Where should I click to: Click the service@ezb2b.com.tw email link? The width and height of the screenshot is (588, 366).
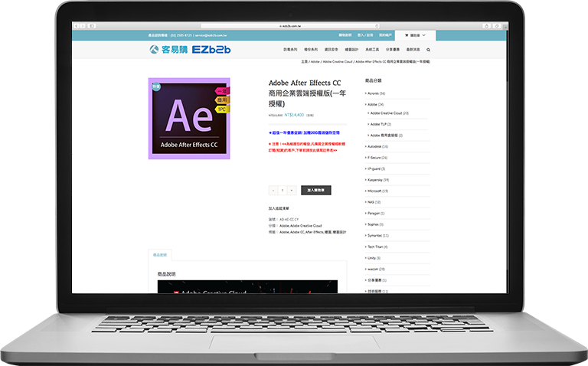point(211,35)
